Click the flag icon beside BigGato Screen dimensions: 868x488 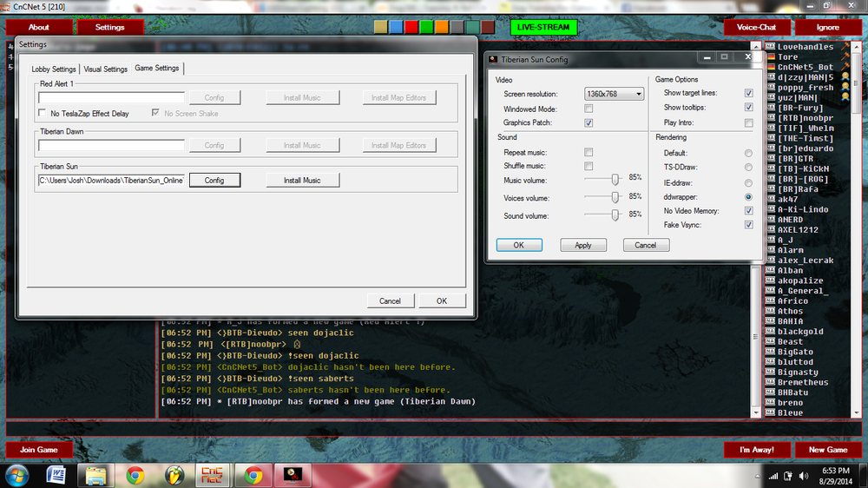pyautogui.click(x=770, y=351)
